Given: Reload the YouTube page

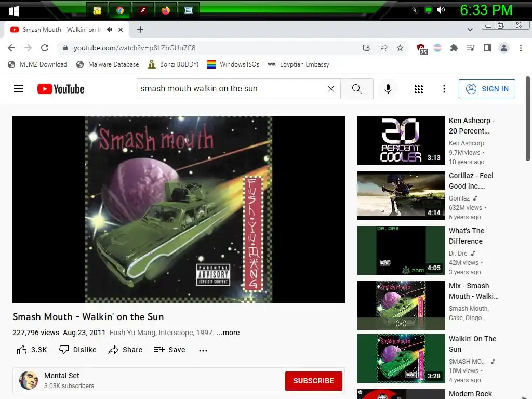Looking at the screenshot, I should point(45,48).
